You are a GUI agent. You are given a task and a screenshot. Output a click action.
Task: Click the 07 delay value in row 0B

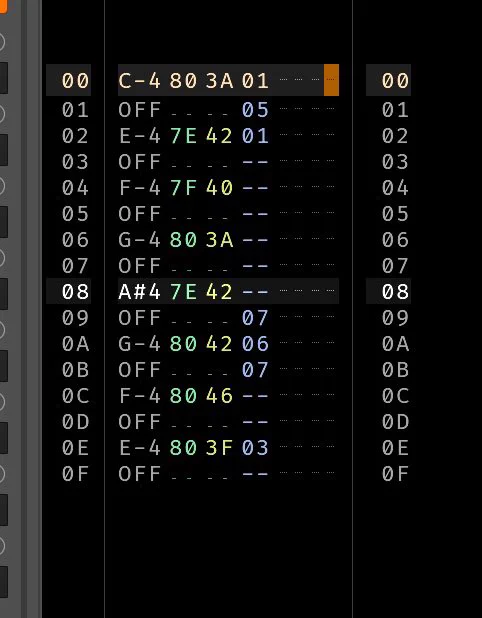[255, 370]
